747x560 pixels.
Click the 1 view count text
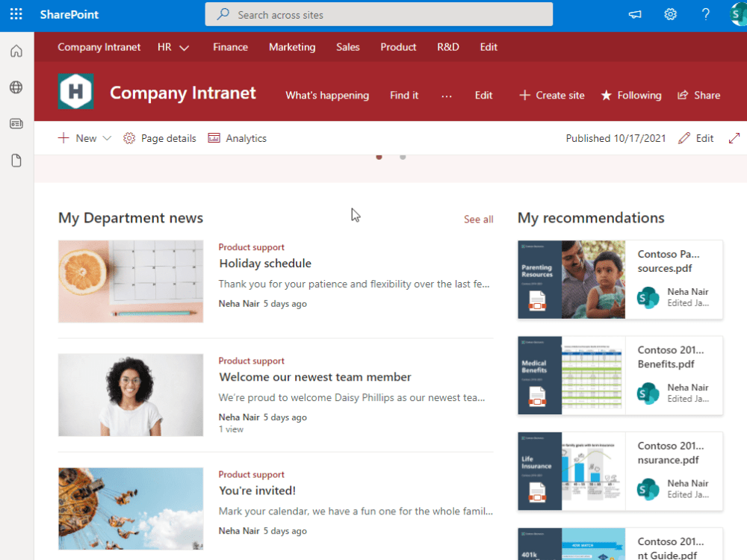coord(231,429)
